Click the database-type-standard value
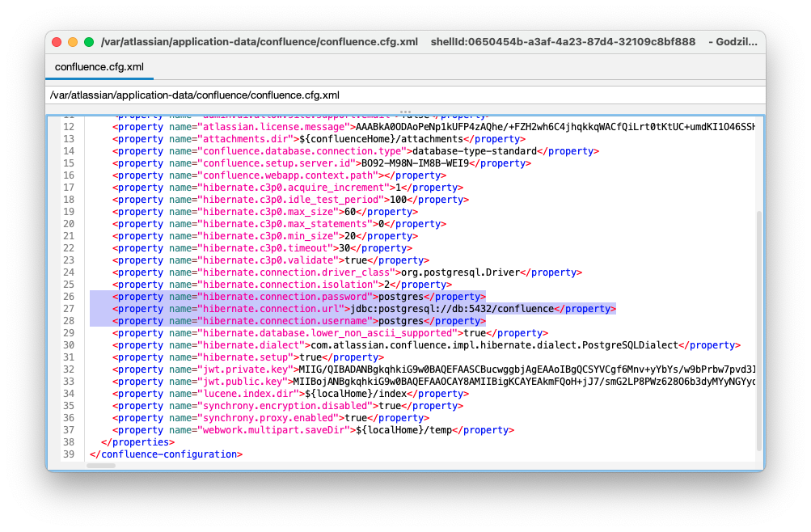The width and height of the screenshot is (811, 532). [x=475, y=151]
